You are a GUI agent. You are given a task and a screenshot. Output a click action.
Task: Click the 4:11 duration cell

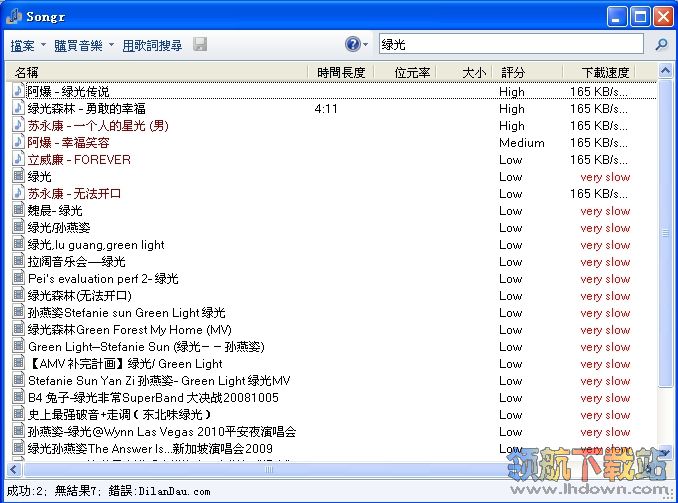tap(326, 109)
